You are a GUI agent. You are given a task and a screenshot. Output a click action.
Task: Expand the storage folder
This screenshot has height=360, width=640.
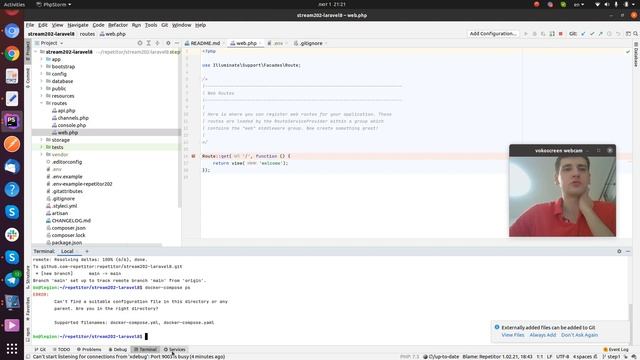(42, 140)
